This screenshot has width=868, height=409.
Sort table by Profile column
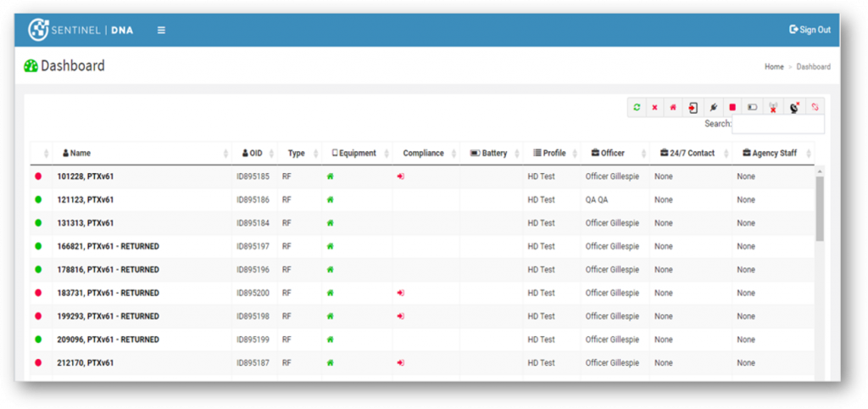coord(552,153)
